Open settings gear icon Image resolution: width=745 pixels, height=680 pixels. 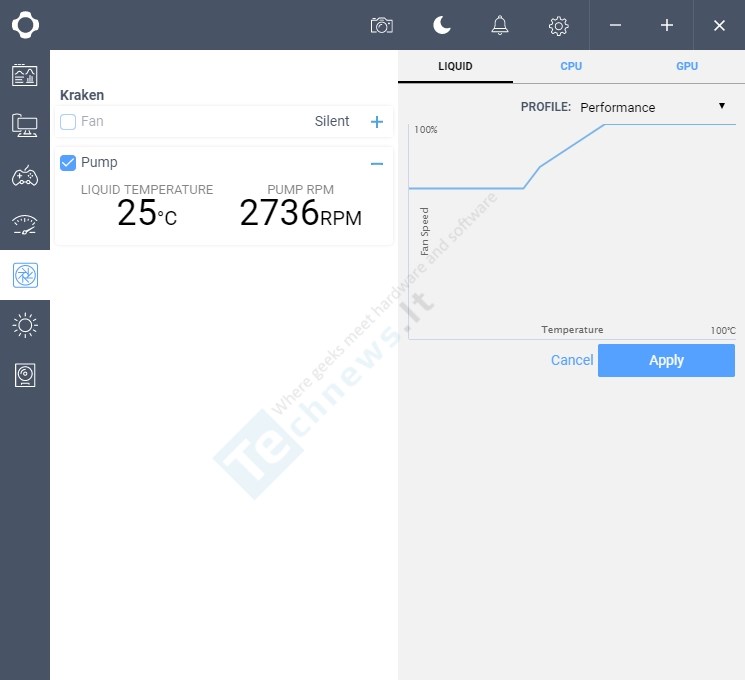coord(558,26)
